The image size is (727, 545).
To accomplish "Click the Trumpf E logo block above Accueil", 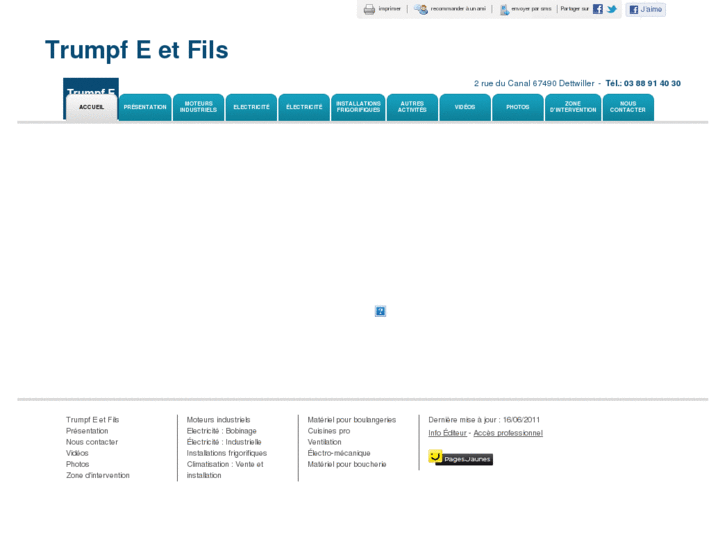I will click(91, 87).
